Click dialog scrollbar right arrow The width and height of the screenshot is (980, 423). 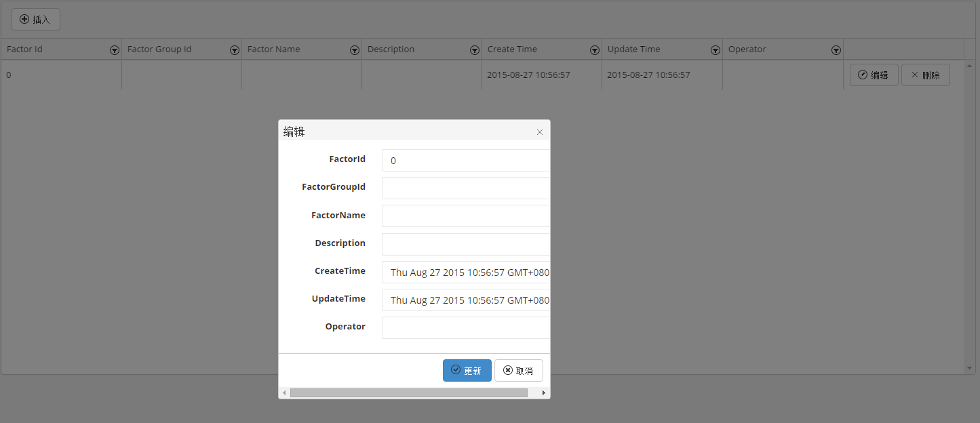(544, 392)
